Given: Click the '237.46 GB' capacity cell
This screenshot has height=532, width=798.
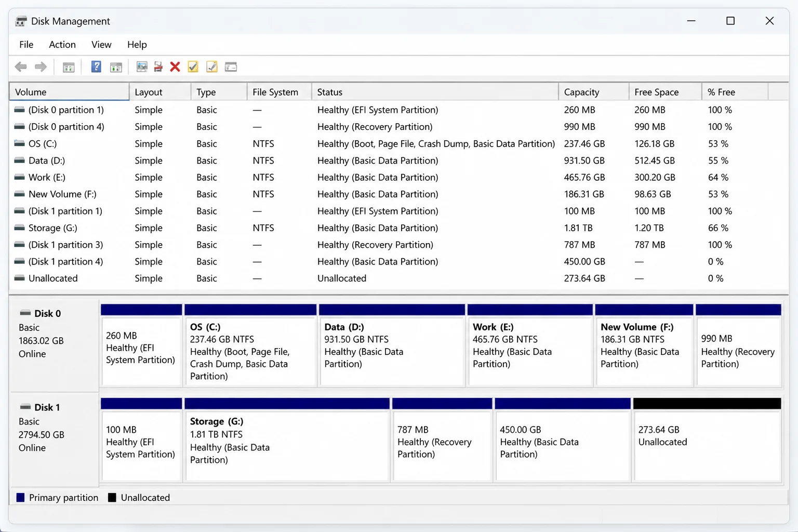Looking at the screenshot, I should (584, 143).
